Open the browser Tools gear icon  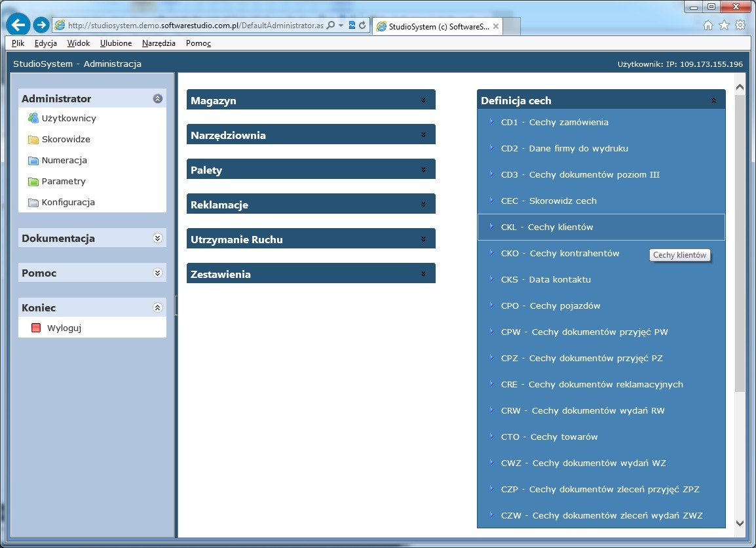(x=740, y=26)
